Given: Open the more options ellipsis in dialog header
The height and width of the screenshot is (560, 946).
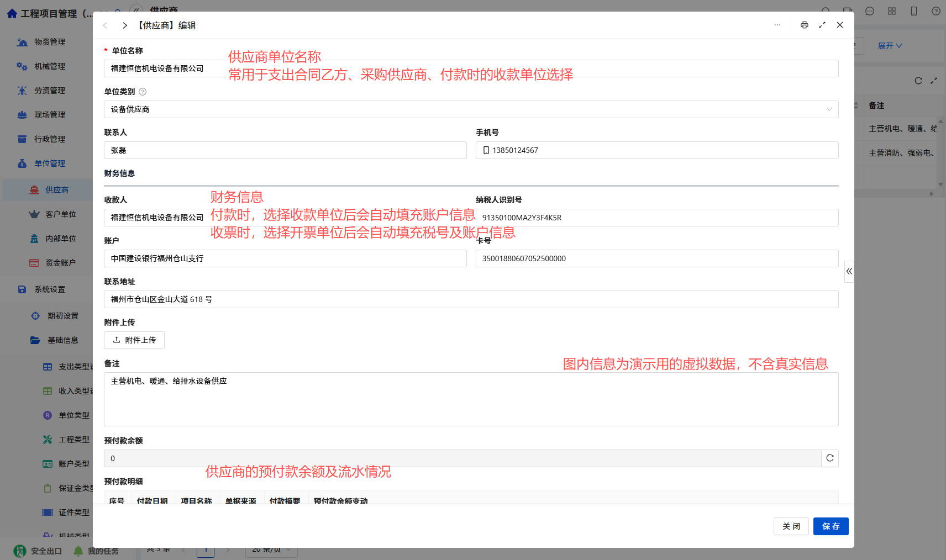Looking at the screenshot, I should [777, 25].
